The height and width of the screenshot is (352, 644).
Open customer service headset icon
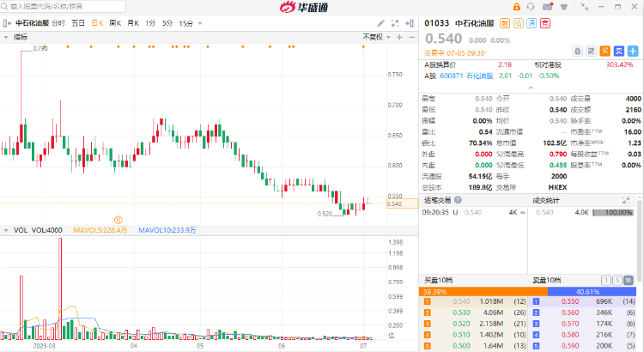[531, 7]
